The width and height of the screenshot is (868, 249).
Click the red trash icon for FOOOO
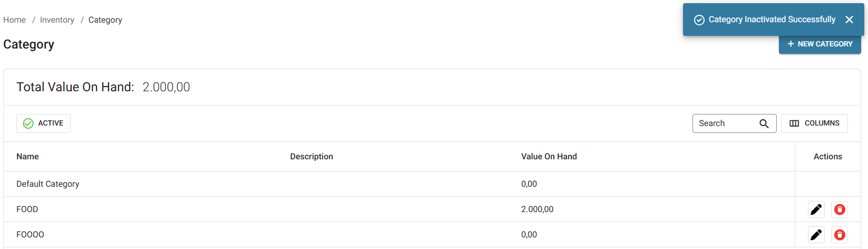pyautogui.click(x=840, y=235)
